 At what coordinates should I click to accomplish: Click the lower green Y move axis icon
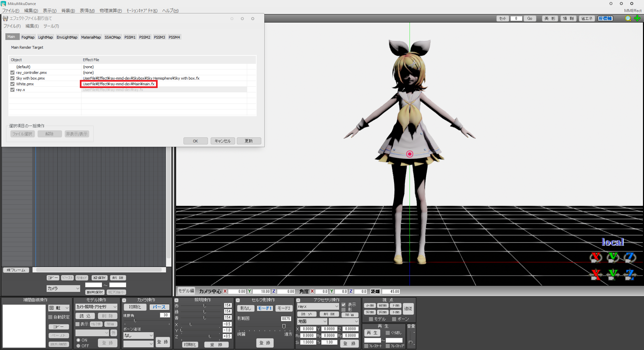tap(613, 274)
